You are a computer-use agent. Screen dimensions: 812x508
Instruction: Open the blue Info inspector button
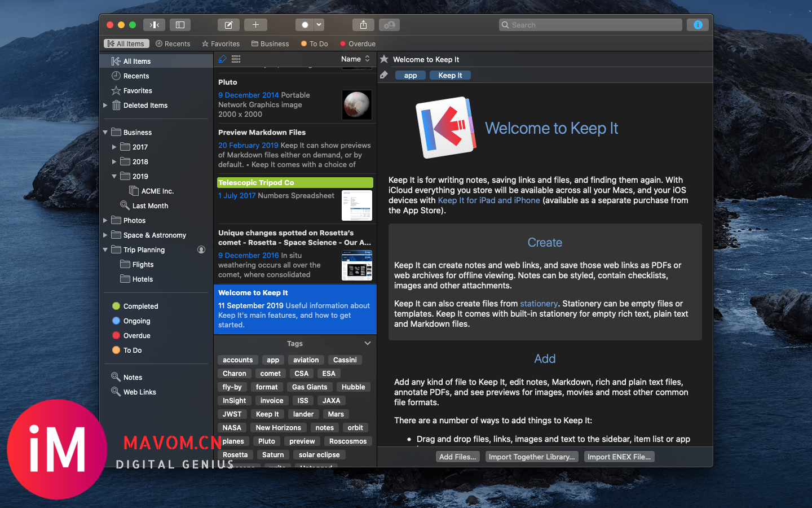[698, 25]
